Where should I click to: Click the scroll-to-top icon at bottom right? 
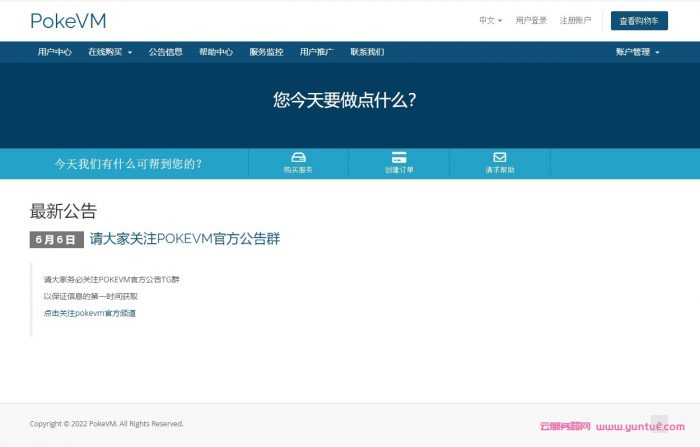point(659,423)
